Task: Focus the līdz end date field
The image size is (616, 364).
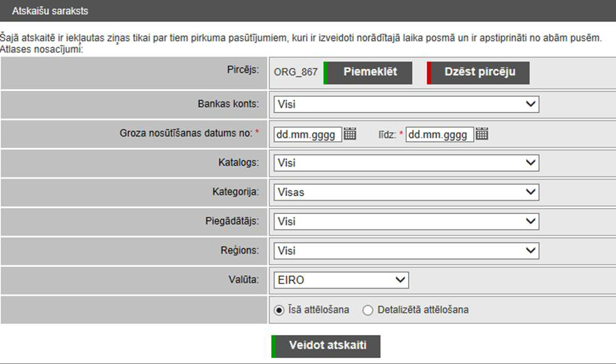Action: (439, 134)
